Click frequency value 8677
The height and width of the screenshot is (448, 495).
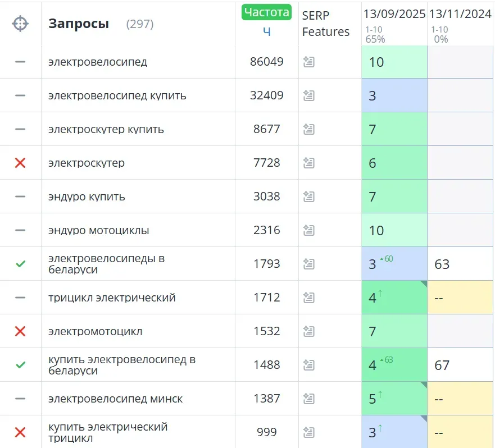[x=267, y=129]
